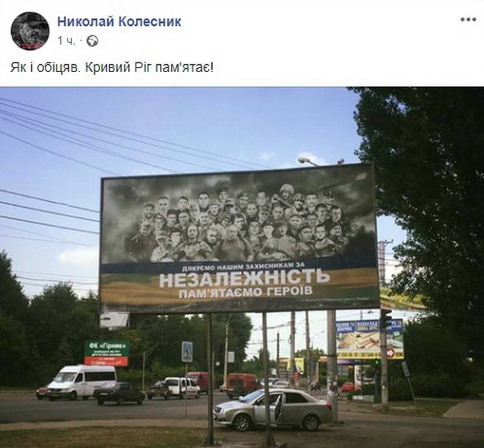Open the three-dot post options menu
Viewport: 484px width, 448px height.
[468, 19]
